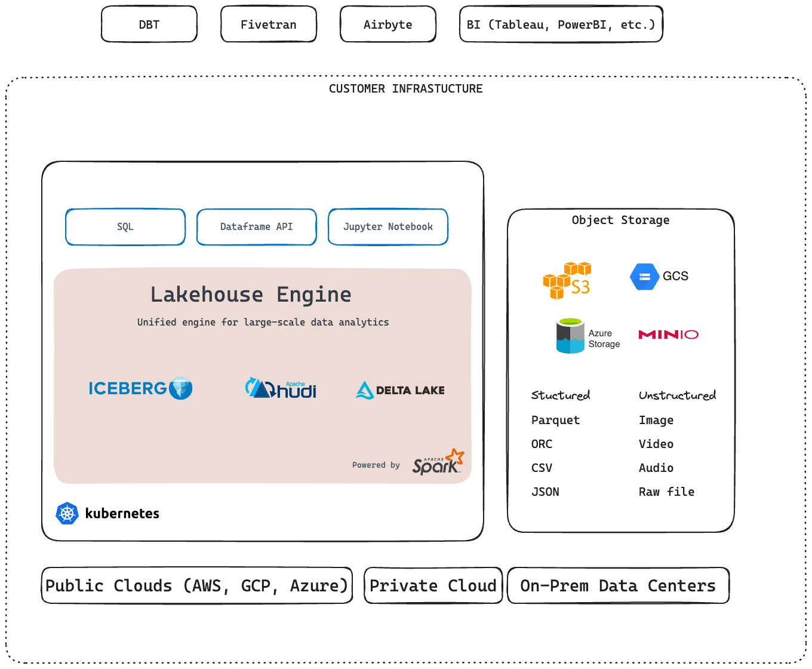The width and height of the screenshot is (812, 669).
Task: Select the Apache Hudi logo
Action: coord(281,388)
